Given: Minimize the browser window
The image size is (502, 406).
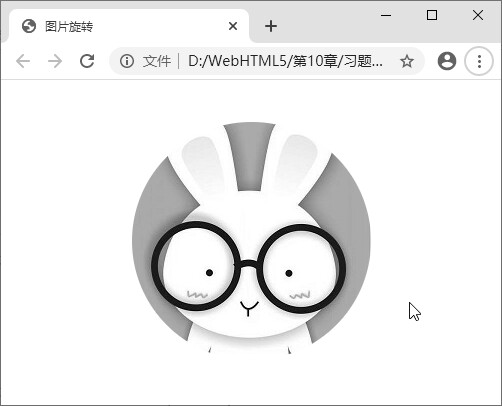Looking at the screenshot, I should click(x=386, y=15).
